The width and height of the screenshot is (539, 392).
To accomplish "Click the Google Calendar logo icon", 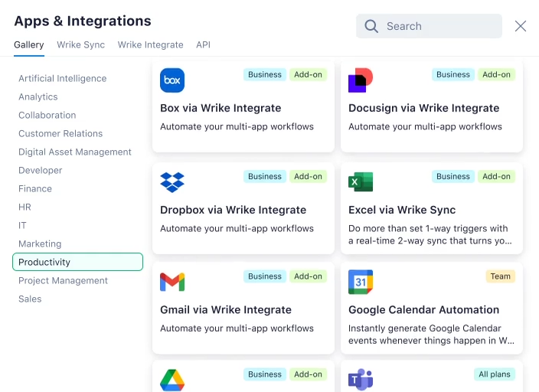I will pyautogui.click(x=361, y=282).
